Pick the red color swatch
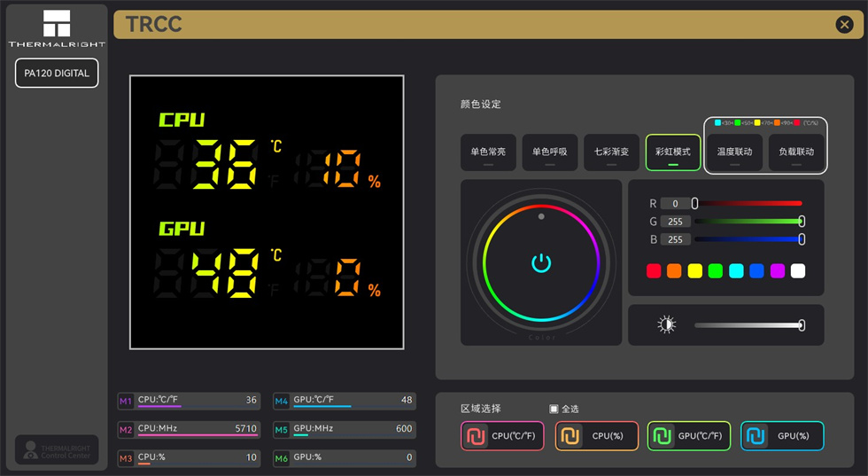Screen dimensions: 868x476 (x=654, y=271)
